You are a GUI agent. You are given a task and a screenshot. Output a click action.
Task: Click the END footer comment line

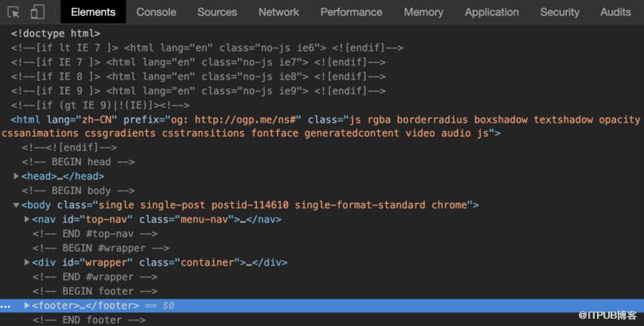[x=89, y=319]
